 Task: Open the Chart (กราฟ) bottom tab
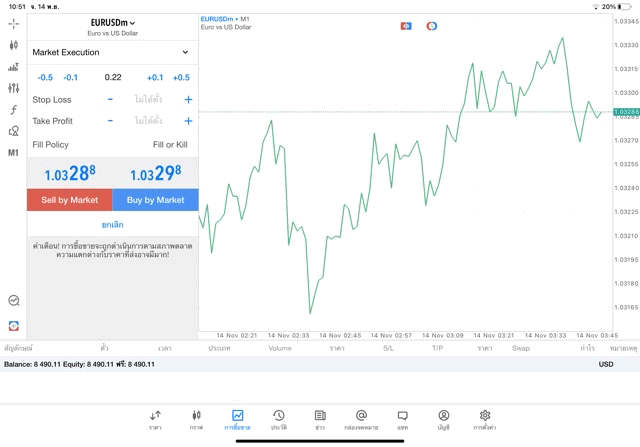point(196,420)
